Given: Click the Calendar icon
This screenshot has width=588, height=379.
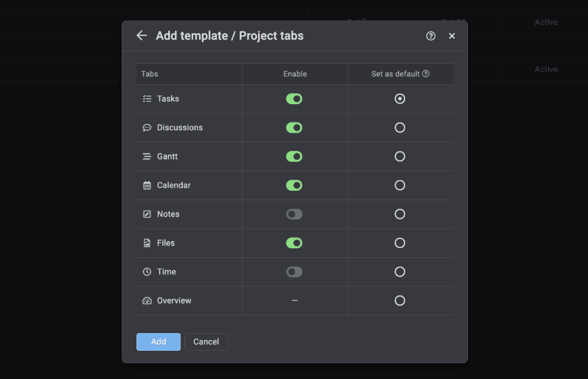Looking at the screenshot, I should [x=147, y=185].
